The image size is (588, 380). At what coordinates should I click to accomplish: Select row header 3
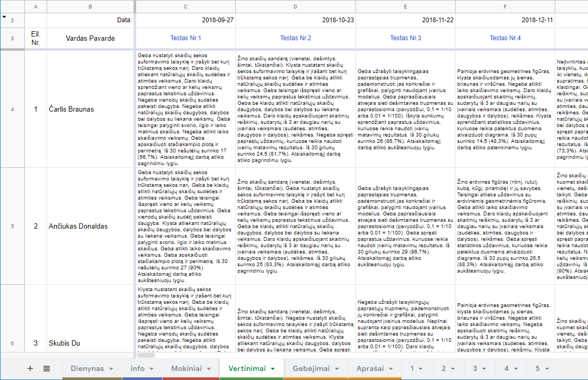(x=12, y=38)
